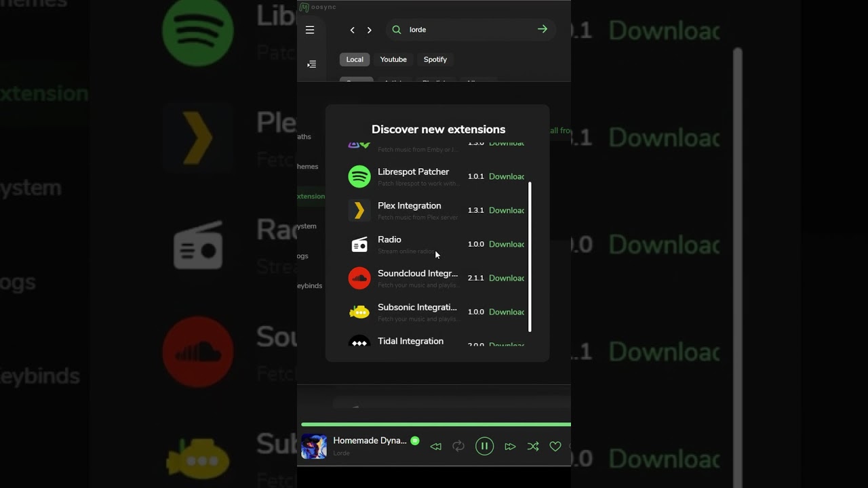
Task: Click the Soundcloud Integration icon
Action: coord(359,278)
